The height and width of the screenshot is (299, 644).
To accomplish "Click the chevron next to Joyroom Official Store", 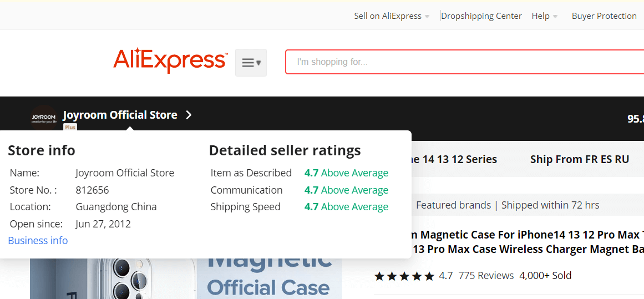I will tap(189, 115).
